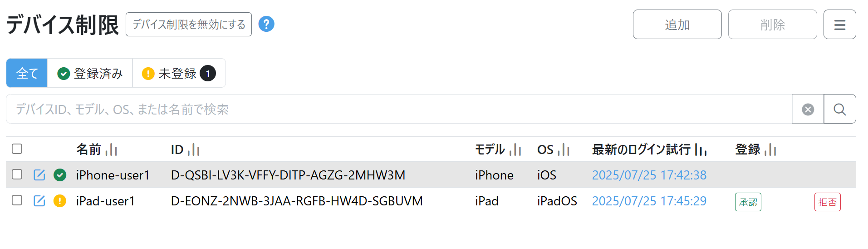Image resolution: width=868 pixels, height=249 pixels.
Task: Clear the search field with X icon
Action: [808, 110]
